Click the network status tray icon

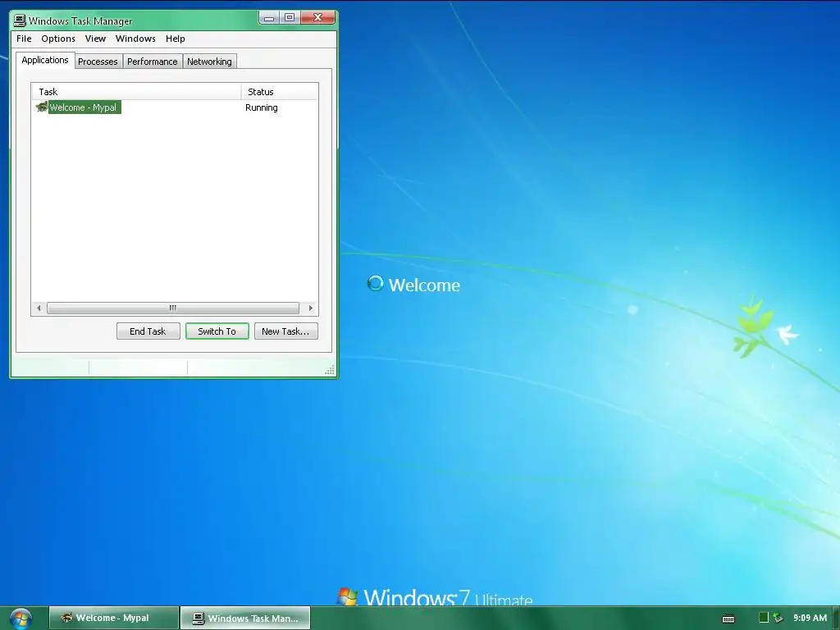(x=778, y=618)
